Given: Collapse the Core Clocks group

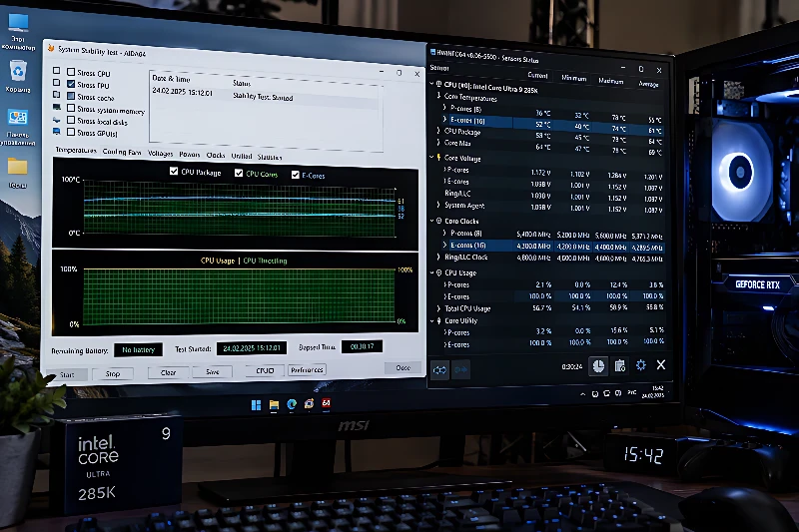Looking at the screenshot, I should pos(431,221).
